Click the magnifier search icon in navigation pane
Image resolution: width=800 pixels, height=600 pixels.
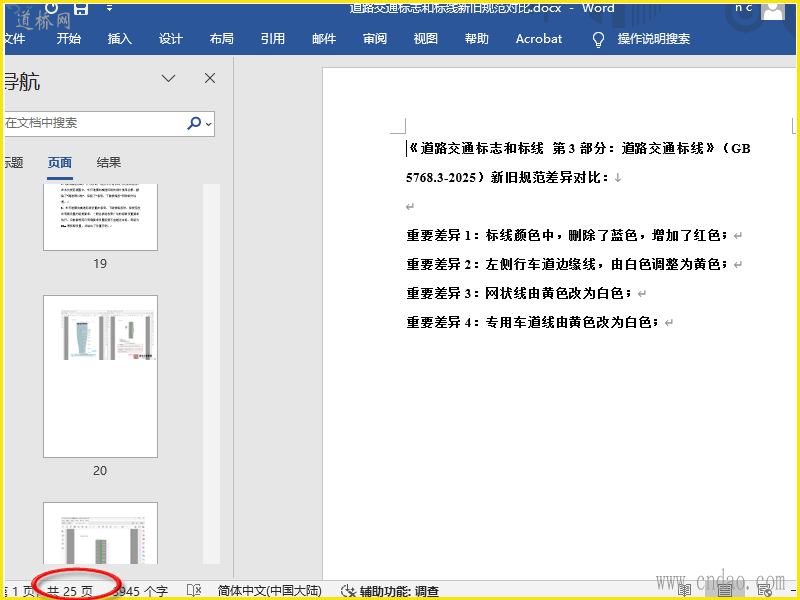coord(194,123)
